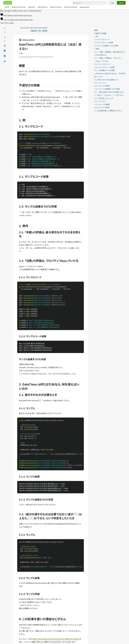
Task: Jump to 3-2-2. サンプル結果 in contents
Action: tap(102, 105)
